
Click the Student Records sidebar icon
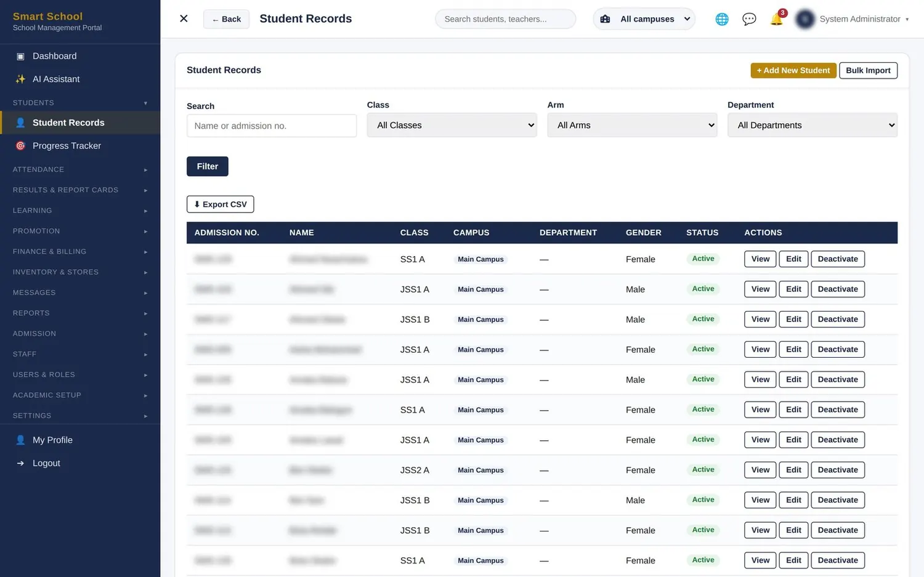tap(20, 123)
